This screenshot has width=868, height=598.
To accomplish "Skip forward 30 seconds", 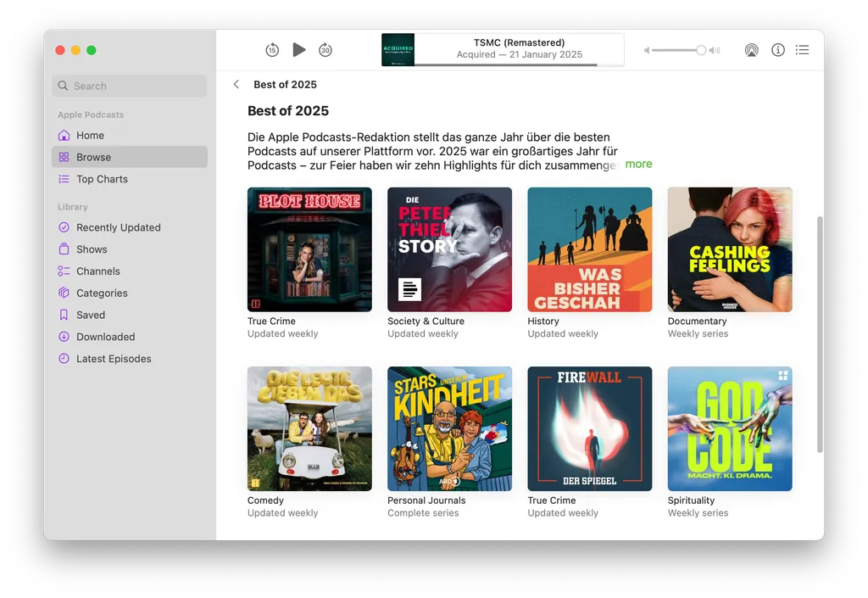I will [x=325, y=50].
